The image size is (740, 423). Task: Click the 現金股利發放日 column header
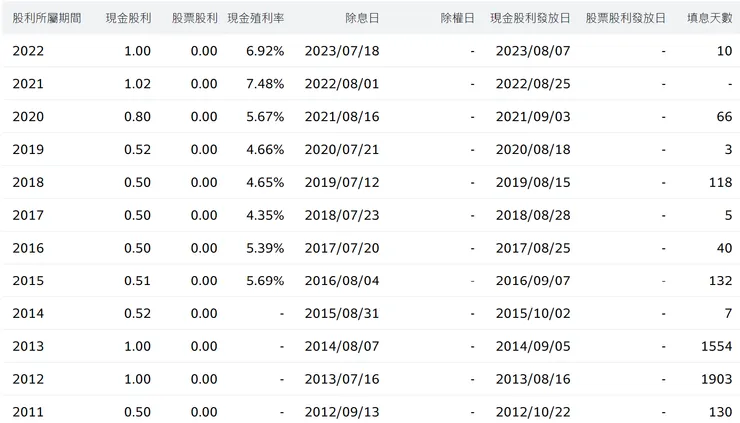tap(530, 18)
